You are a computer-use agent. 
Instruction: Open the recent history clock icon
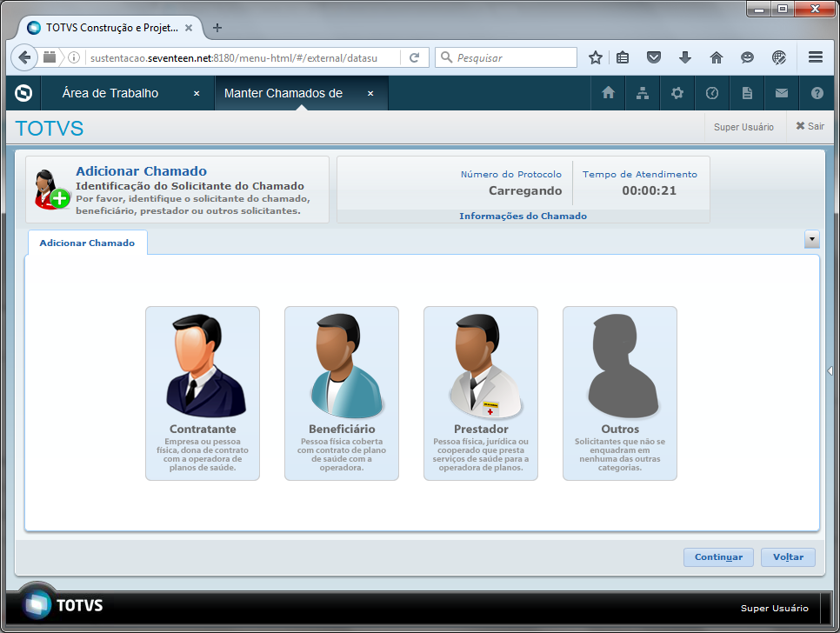pyautogui.click(x=712, y=93)
